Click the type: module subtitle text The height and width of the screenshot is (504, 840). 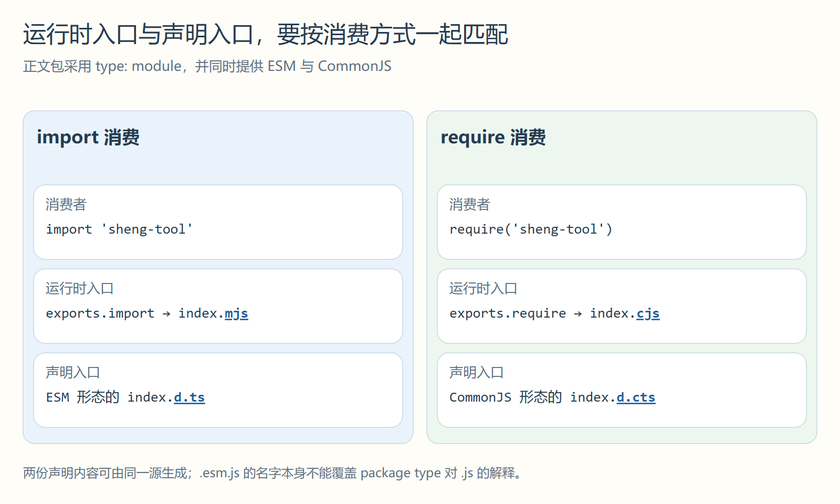click(x=139, y=66)
